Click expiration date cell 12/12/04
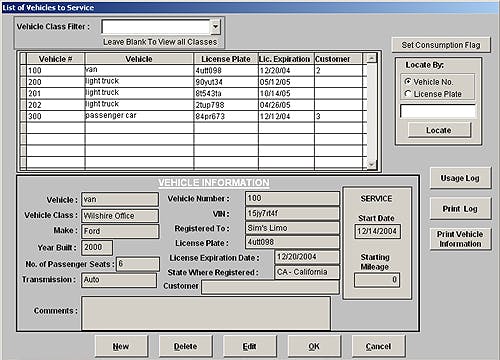The height and width of the screenshot is (360, 500). [x=286, y=116]
